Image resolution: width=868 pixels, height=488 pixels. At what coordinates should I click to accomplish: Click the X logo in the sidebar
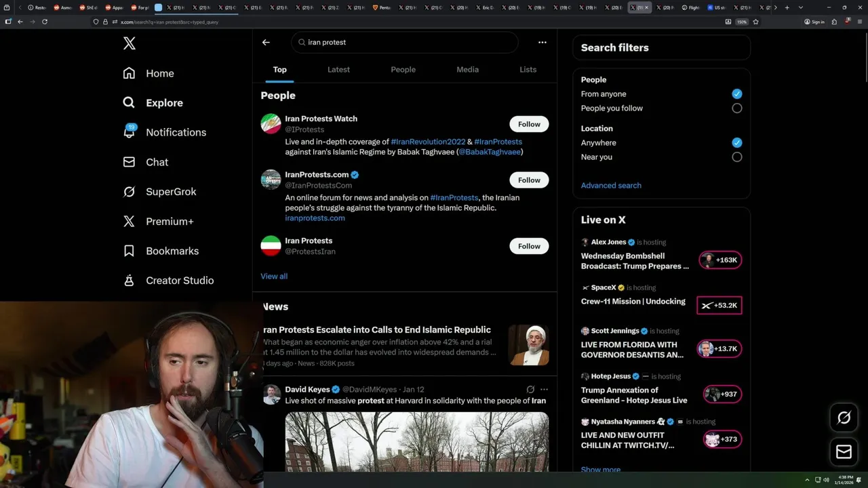click(x=130, y=43)
